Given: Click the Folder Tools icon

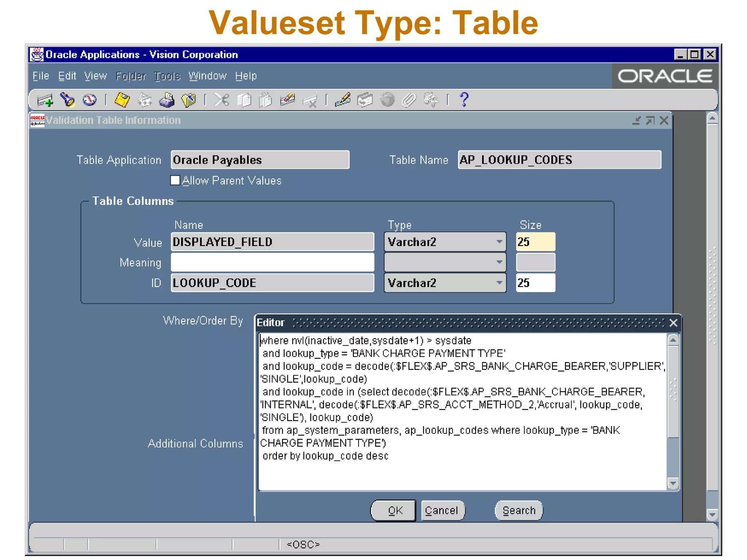Looking at the screenshot, I should point(431,100).
